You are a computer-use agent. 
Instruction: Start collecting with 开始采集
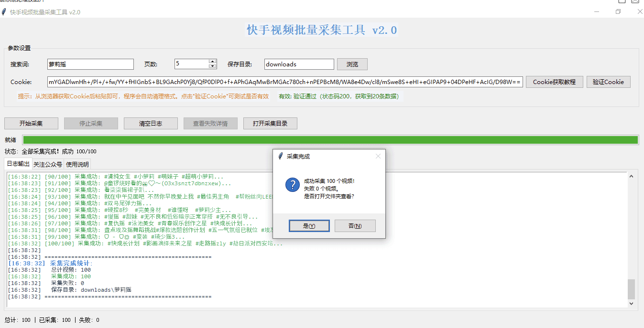click(31, 123)
